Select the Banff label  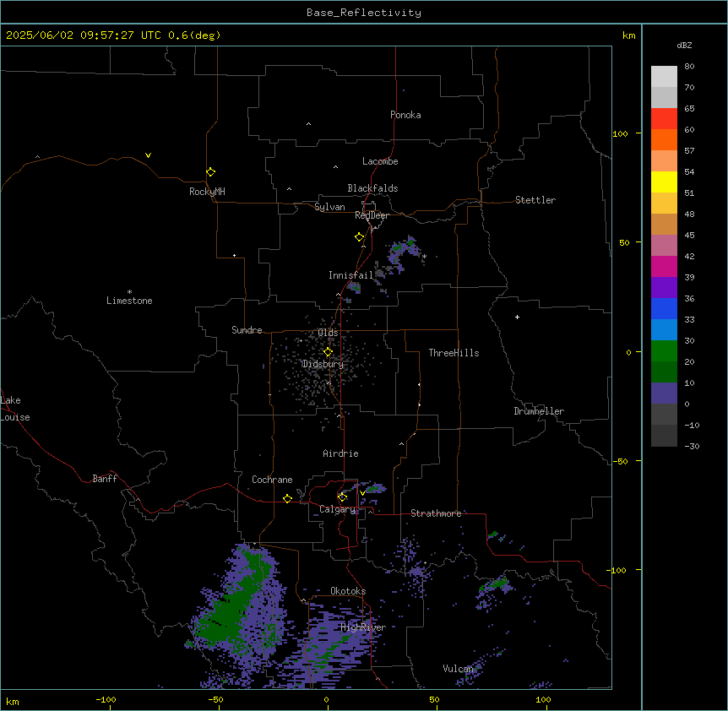[105, 479]
